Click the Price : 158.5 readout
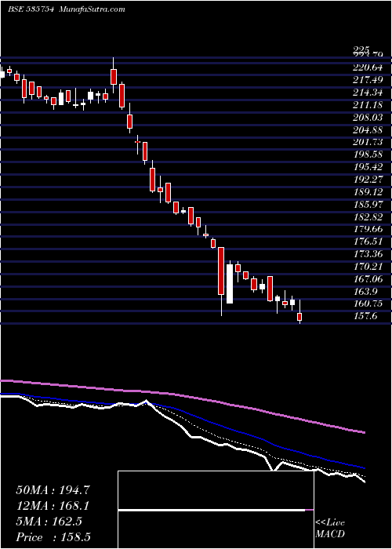Screen dimensions: 392x549 (54, 537)
